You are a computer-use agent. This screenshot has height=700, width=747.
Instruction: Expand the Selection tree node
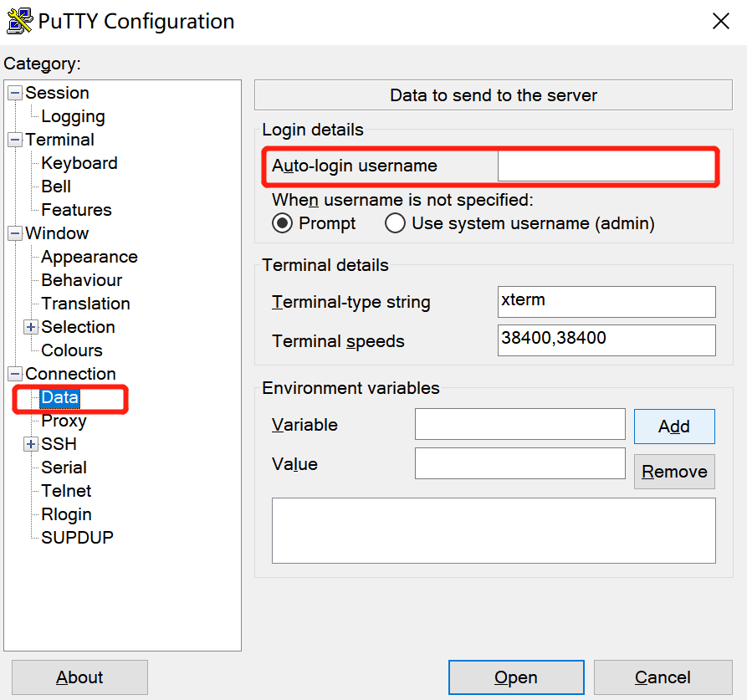point(32,327)
